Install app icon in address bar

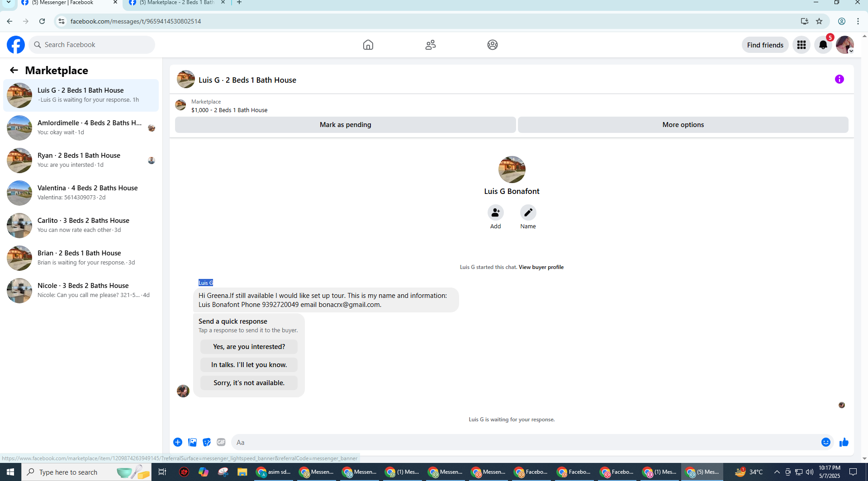point(804,21)
